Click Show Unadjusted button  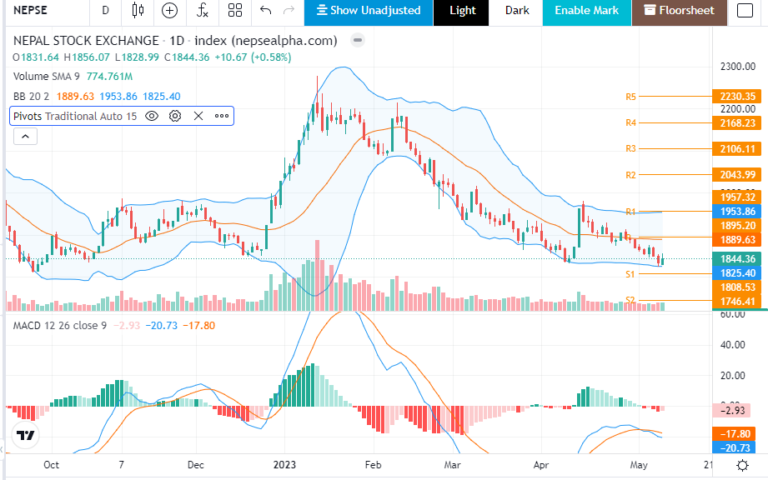coord(369,11)
